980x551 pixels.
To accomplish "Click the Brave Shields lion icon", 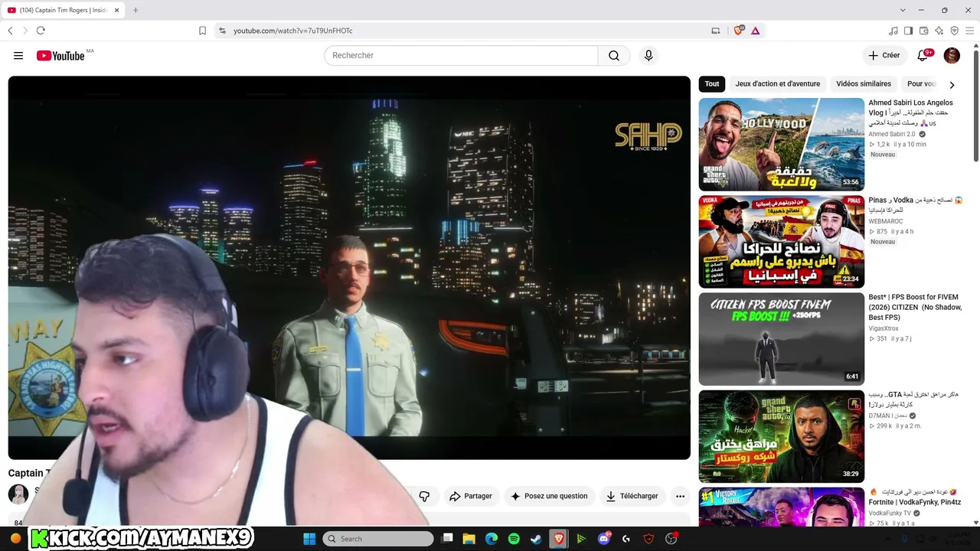I will pos(738,31).
